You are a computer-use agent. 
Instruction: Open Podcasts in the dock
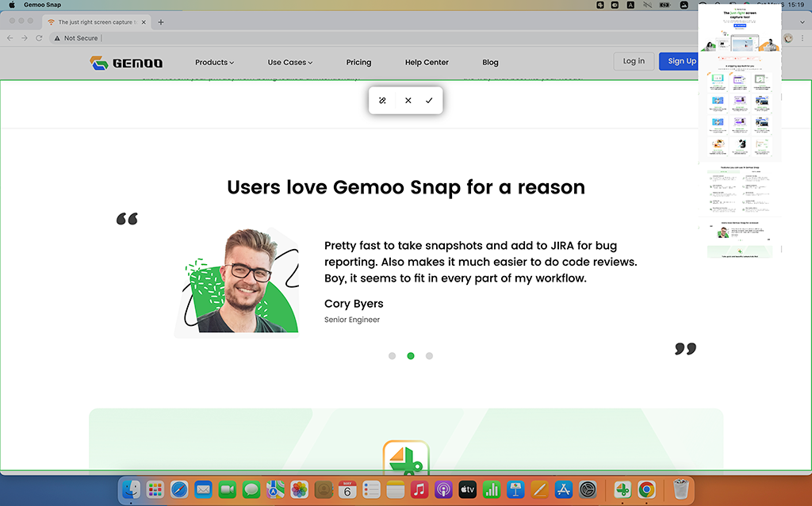tap(443, 489)
